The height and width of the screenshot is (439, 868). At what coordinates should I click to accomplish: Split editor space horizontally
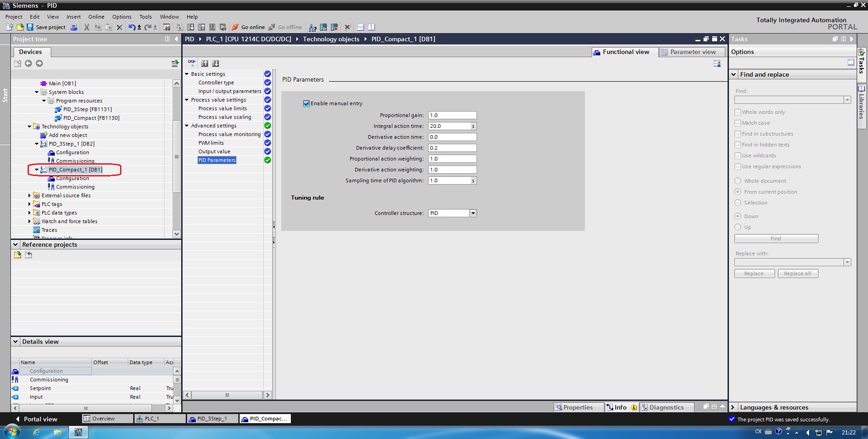[361, 27]
